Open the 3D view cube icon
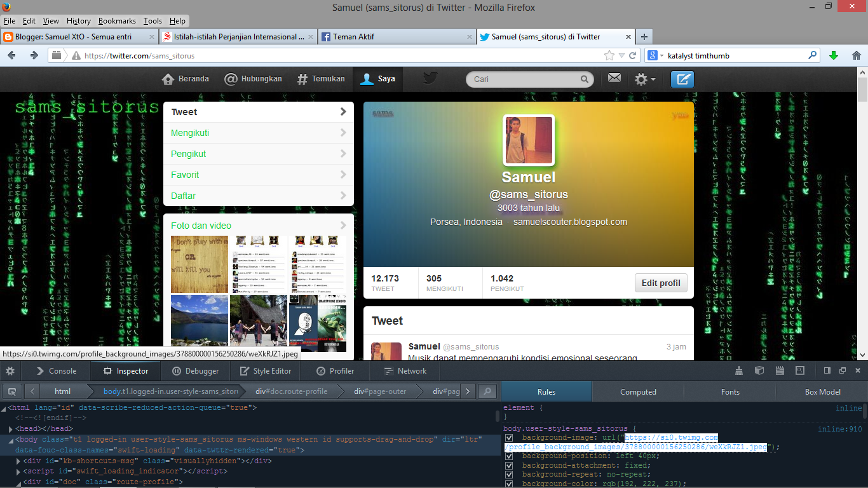This screenshot has height=488, width=868. click(x=759, y=370)
